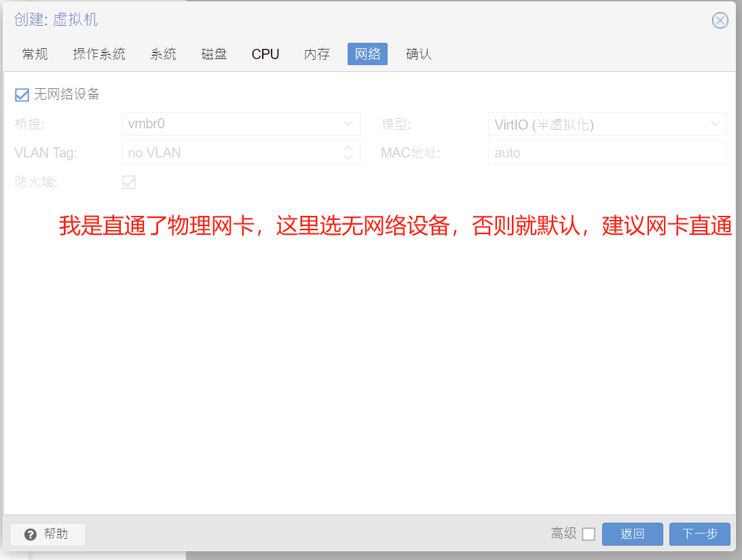Jump to the 确认 tab
Screen dimensions: 742x560
418,54
